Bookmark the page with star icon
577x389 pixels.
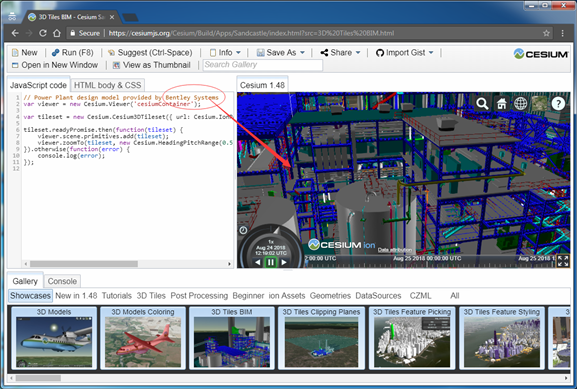[546, 33]
